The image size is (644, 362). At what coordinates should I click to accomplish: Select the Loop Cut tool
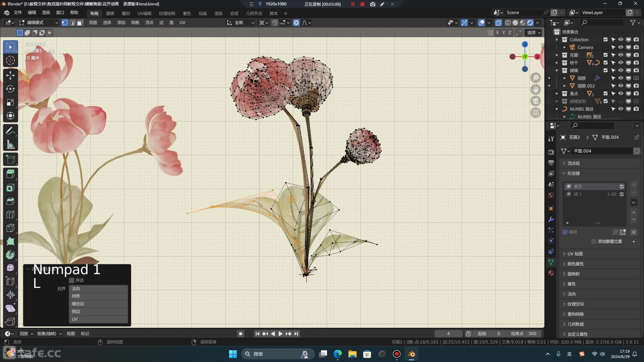click(x=10, y=214)
